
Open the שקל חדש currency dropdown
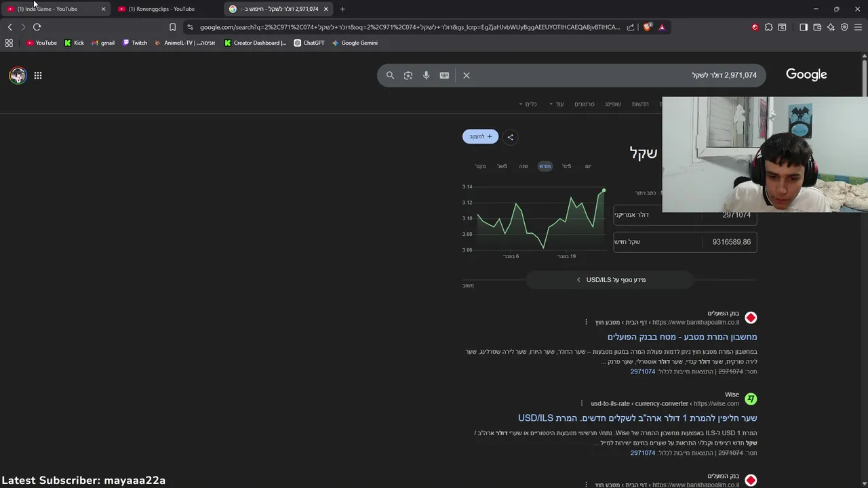[x=658, y=242]
